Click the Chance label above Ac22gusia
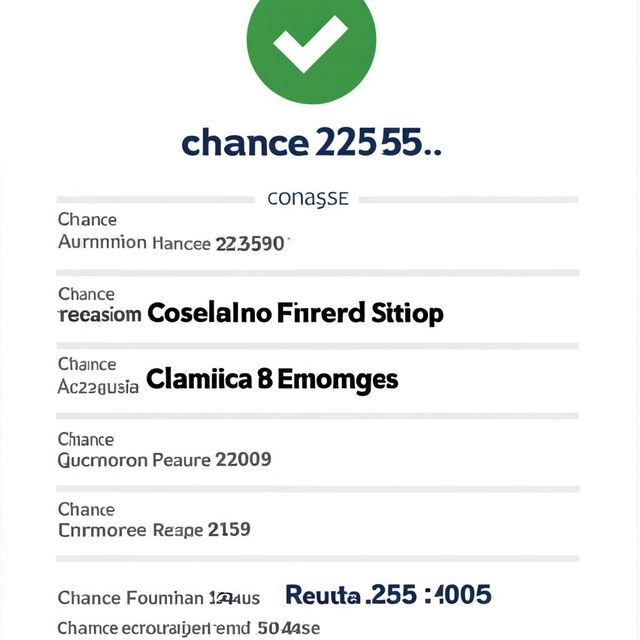Image resolution: width=640 pixels, height=640 pixels. click(87, 364)
